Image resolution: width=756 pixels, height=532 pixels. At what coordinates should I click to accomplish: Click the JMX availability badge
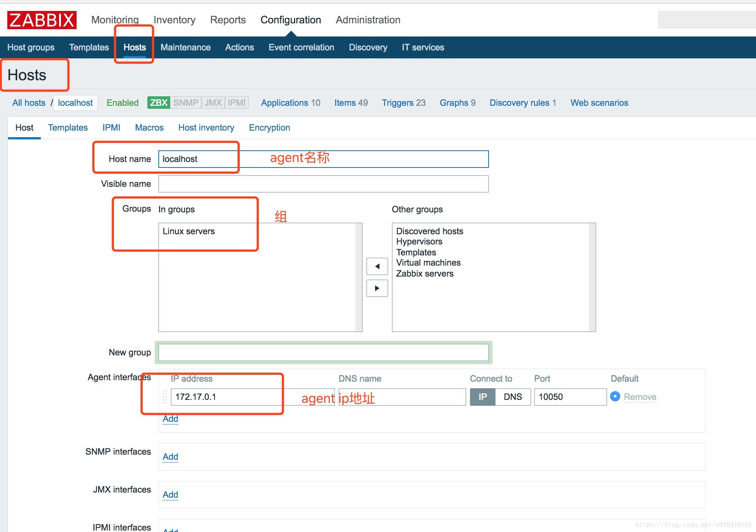[213, 103]
